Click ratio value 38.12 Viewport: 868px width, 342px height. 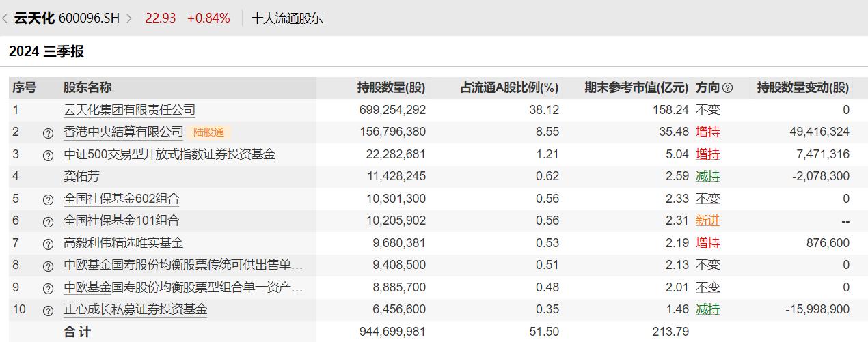pos(544,110)
